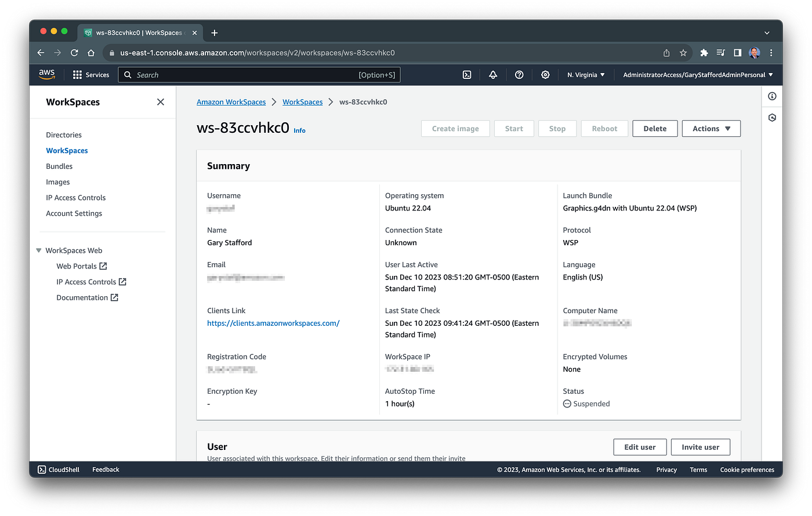Image resolution: width=812 pixels, height=516 pixels.
Task: Click the browser address bar URL
Action: 258,53
